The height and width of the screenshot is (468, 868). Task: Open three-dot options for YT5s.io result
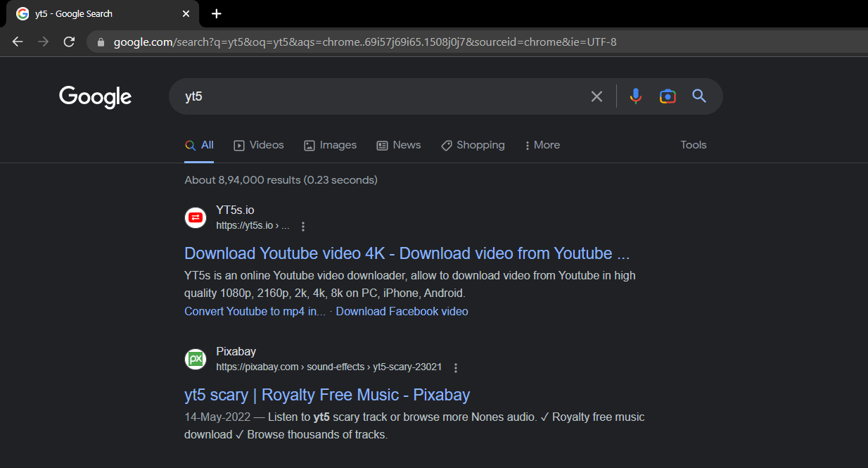point(303,227)
